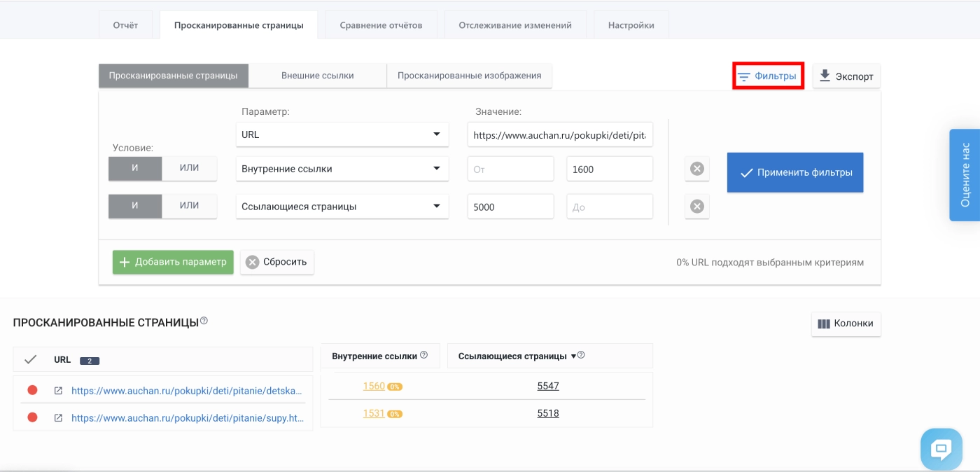980x472 pixels.
Task: Click help icon in Внутренние ссылки column header
Action: (x=423, y=355)
